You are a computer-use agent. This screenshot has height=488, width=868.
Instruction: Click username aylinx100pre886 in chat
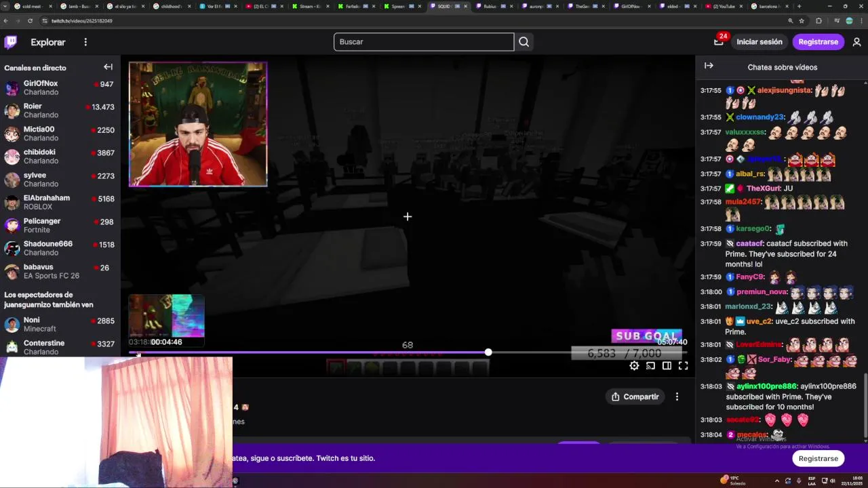point(766,386)
